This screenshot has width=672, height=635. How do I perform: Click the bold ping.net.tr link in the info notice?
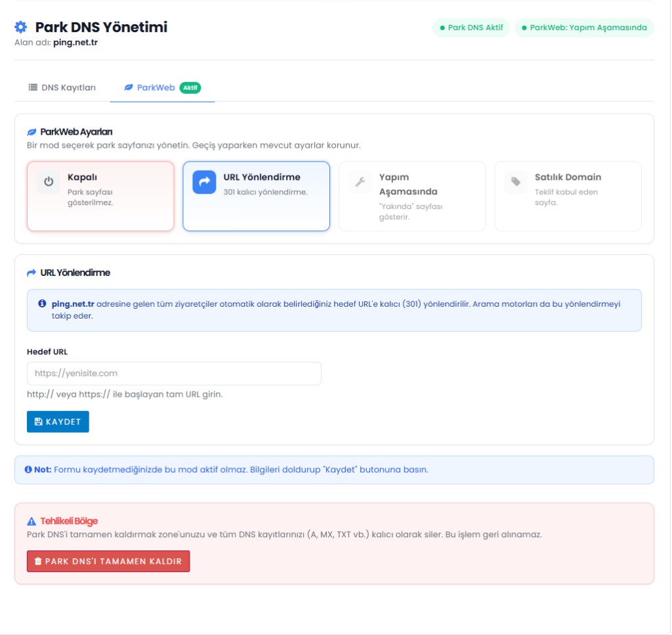(73, 303)
